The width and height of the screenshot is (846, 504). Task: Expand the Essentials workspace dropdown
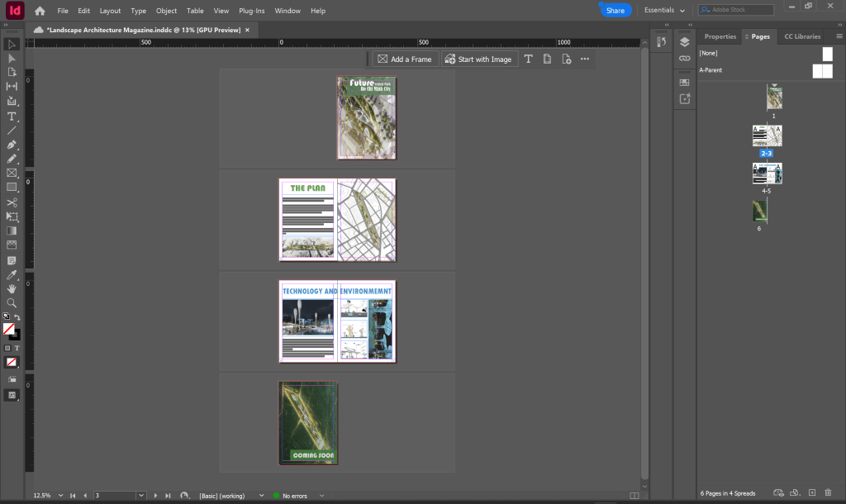coord(665,11)
